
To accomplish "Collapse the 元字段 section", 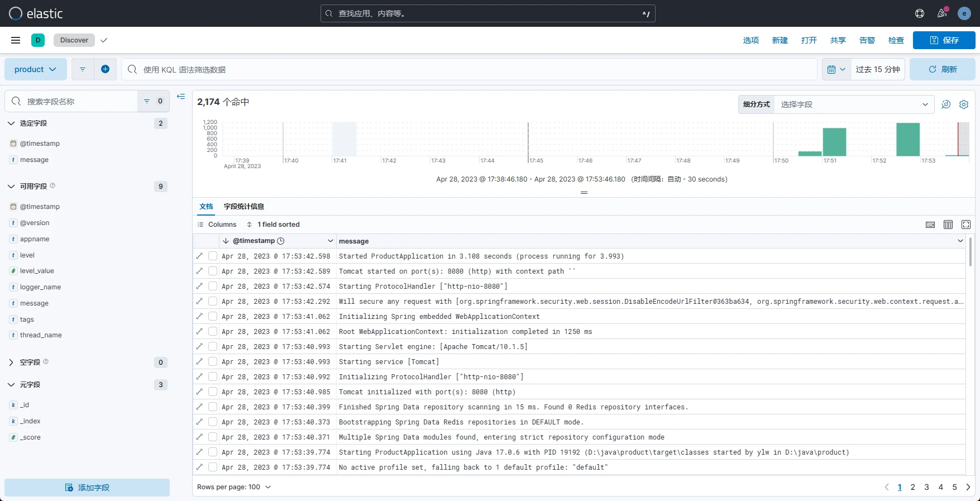I will tap(11, 385).
